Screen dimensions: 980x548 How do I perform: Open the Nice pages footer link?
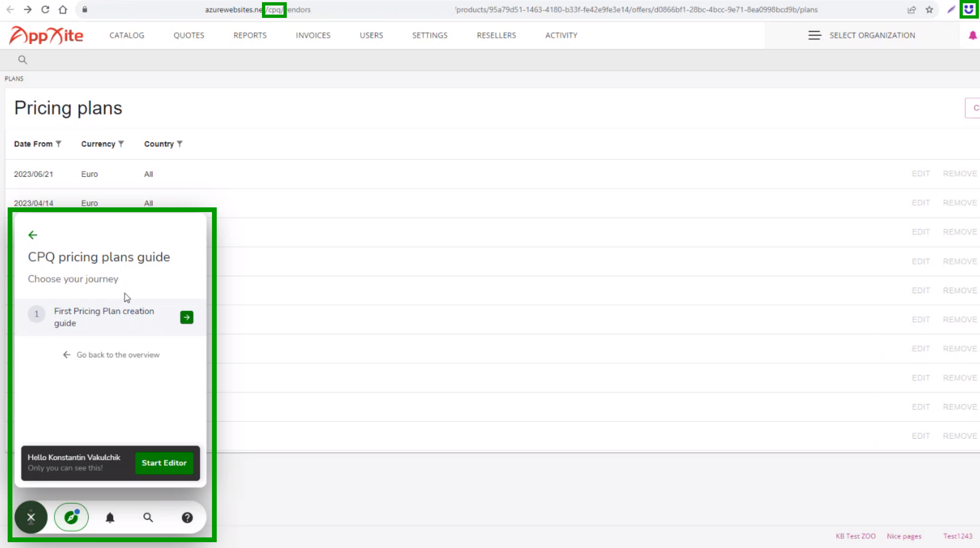click(x=904, y=536)
